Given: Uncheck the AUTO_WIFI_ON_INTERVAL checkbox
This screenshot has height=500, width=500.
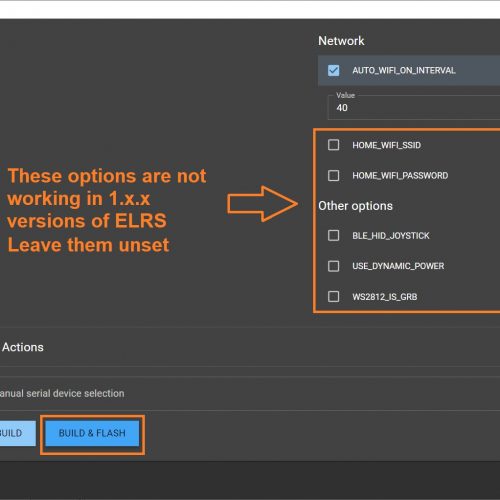Looking at the screenshot, I should (333, 70).
